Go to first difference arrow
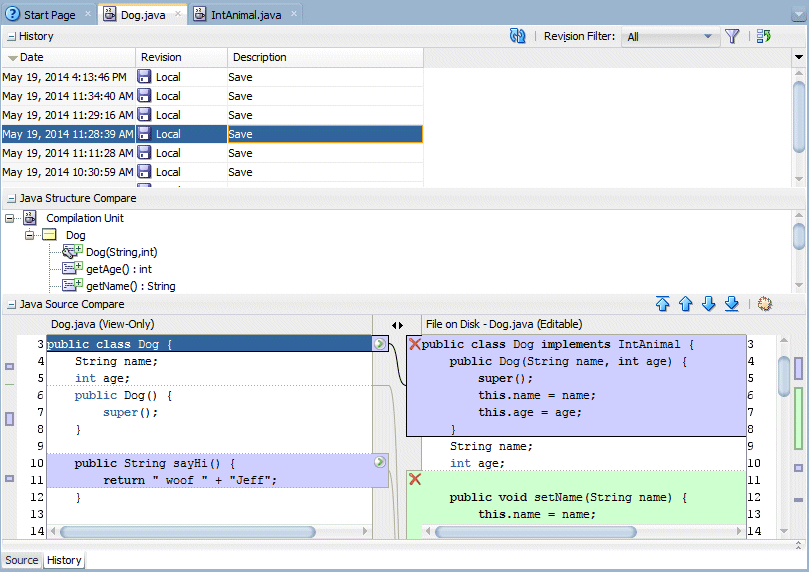The height and width of the screenshot is (572, 809). click(x=662, y=304)
